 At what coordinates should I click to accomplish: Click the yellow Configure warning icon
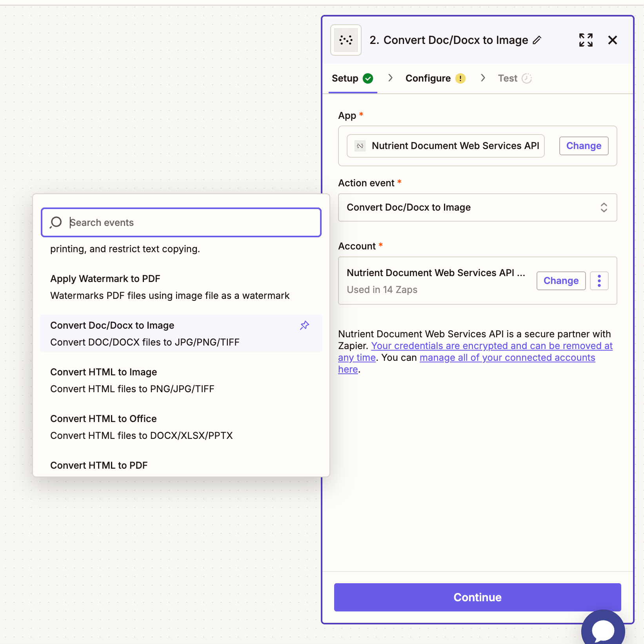coord(460,78)
